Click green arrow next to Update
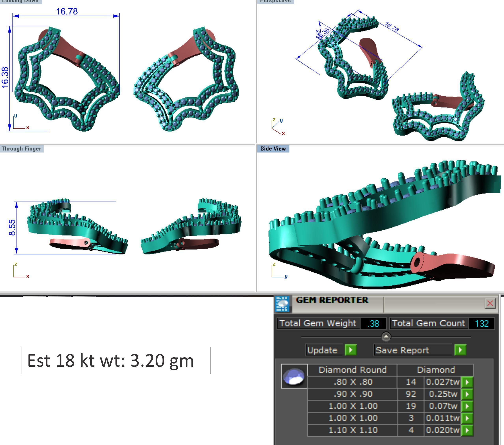This screenshot has height=445, width=504. point(350,350)
